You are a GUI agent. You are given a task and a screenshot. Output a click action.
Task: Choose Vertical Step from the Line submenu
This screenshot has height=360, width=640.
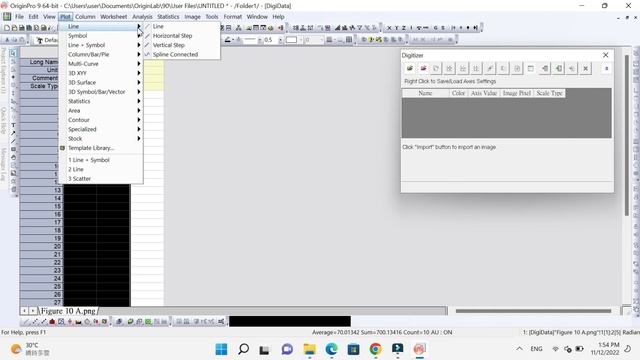pyautogui.click(x=182, y=45)
